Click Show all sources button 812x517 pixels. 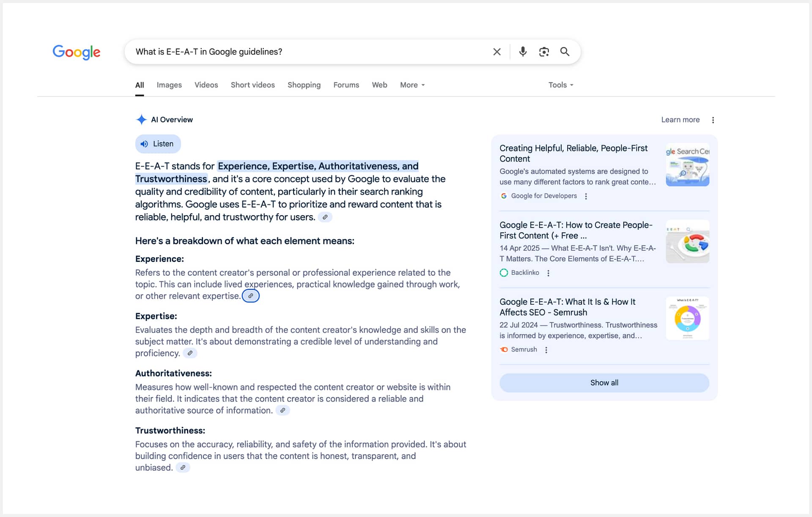point(604,383)
